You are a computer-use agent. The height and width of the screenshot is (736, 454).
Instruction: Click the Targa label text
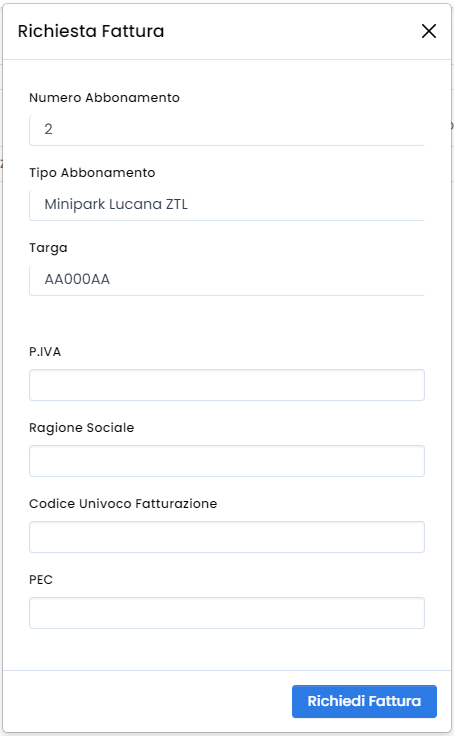(48, 248)
